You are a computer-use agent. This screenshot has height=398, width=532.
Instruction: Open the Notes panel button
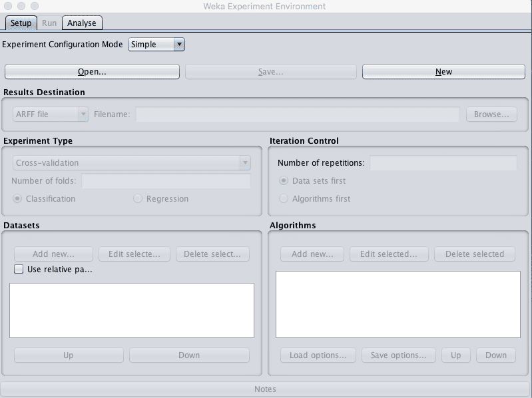265,389
